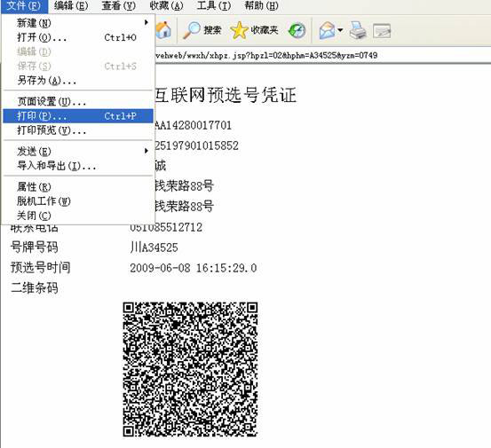Expand the 新建(N) submenu

(78, 23)
